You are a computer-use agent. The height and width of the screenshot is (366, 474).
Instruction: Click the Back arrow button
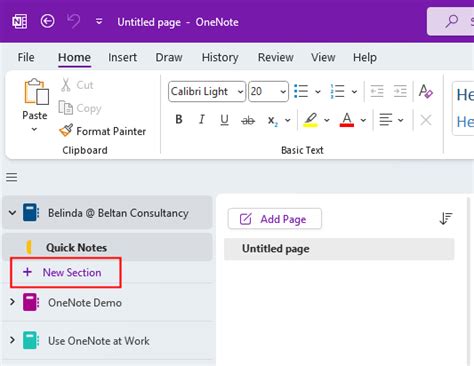[47, 21]
